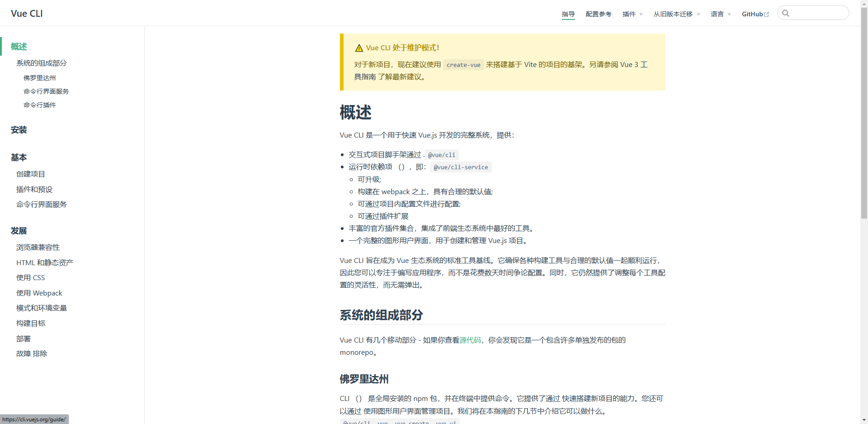Focus the search input box

coord(813,13)
